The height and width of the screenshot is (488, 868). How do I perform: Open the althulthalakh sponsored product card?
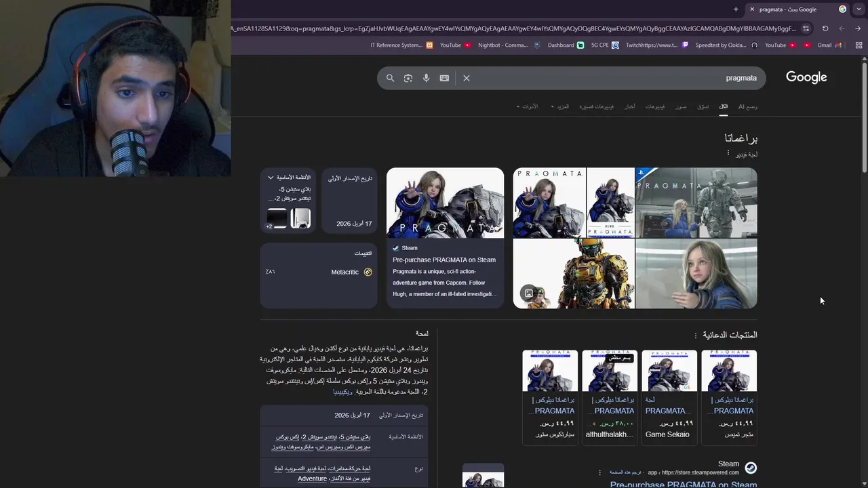pos(610,397)
